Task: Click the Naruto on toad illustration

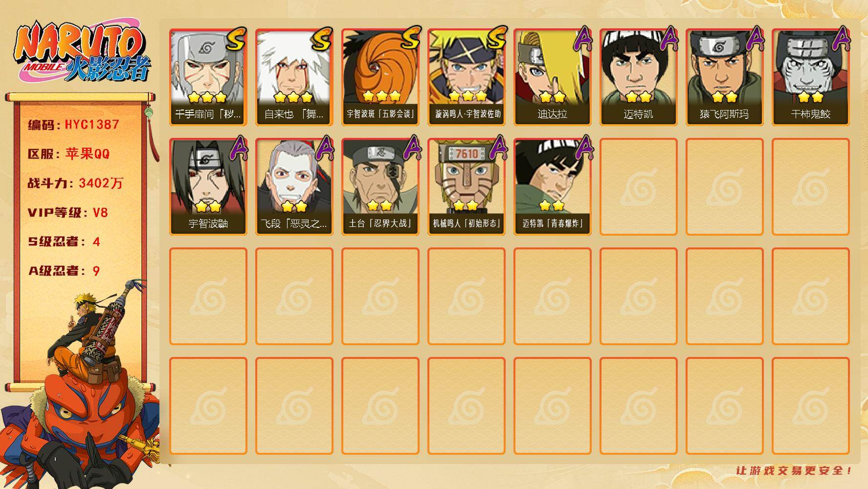Action: tap(81, 386)
